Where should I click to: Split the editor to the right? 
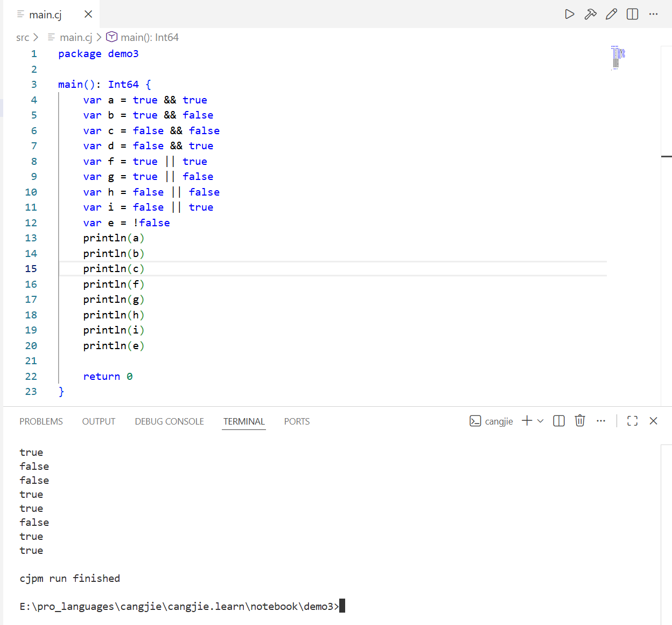(x=633, y=14)
